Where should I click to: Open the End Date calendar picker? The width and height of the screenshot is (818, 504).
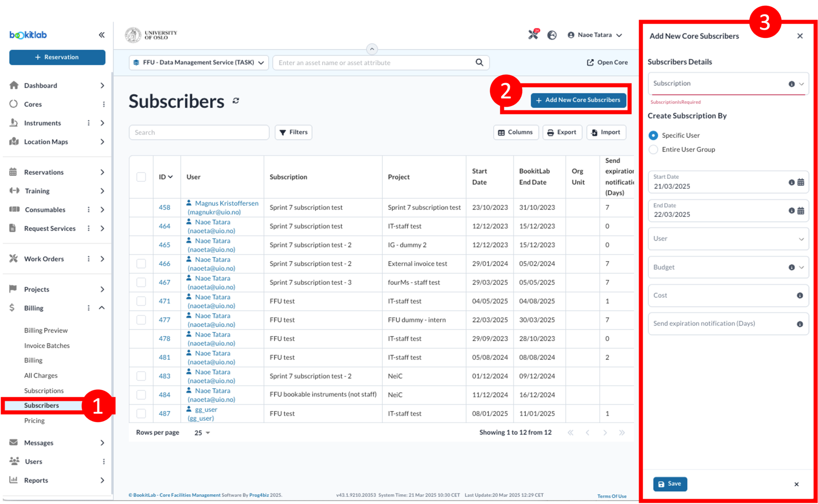pyautogui.click(x=801, y=211)
